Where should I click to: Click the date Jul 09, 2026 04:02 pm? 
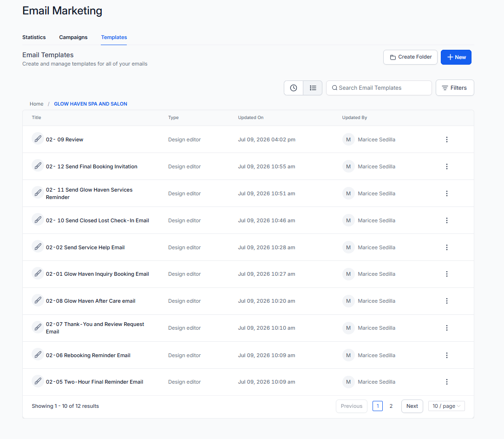[267, 140]
